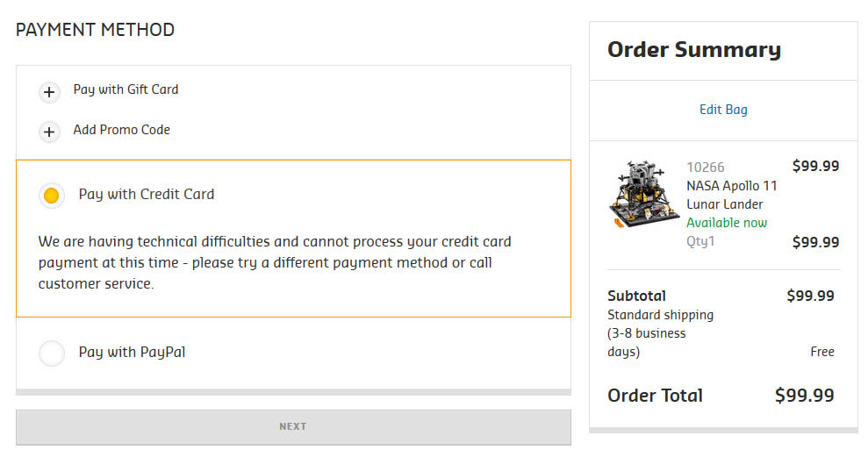Click the NASA Apollo 11 Lunar Lander thumbnail
Viewport: 868px width, 457px height.
coord(644,194)
